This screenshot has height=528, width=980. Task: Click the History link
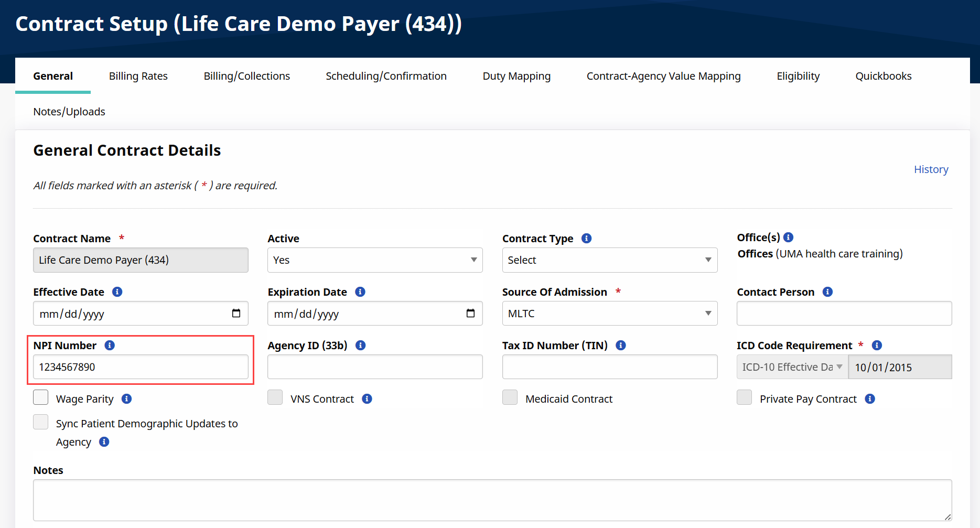click(x=931, y=169)
